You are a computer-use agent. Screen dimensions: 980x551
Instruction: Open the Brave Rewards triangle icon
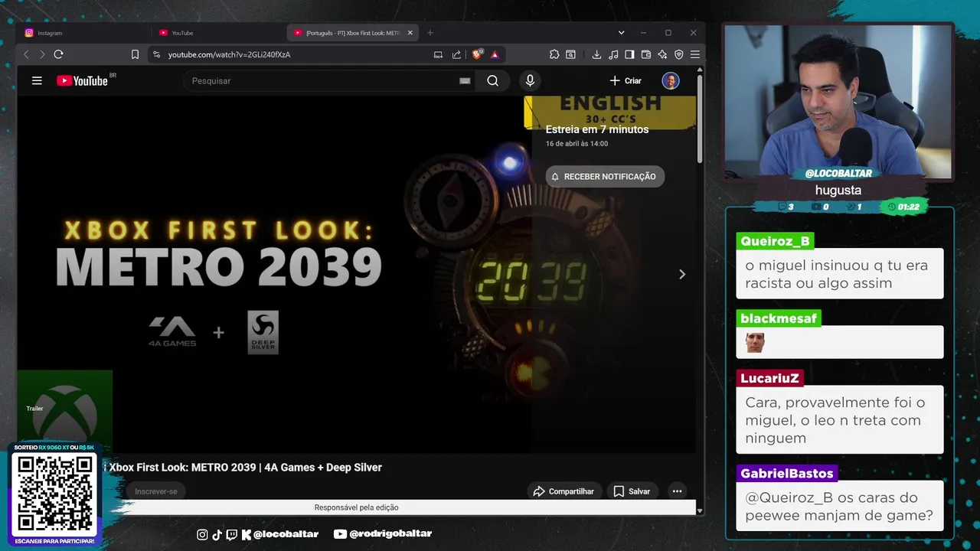pos(495,54)
